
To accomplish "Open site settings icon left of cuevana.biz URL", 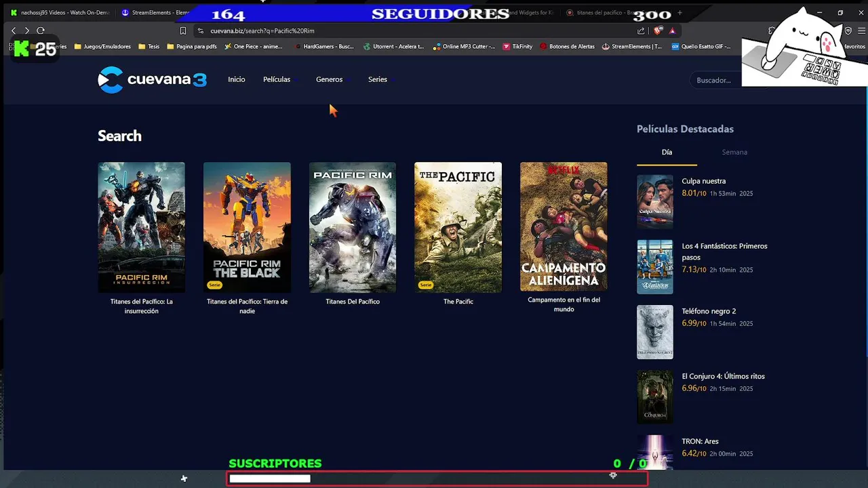I will pos(200,30).
